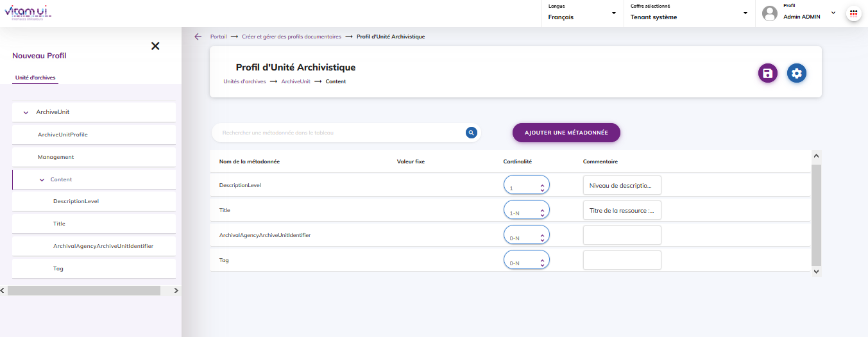Select Management in the tree
Viewport: 868px width, 337px height.
(x=56, y=157)
